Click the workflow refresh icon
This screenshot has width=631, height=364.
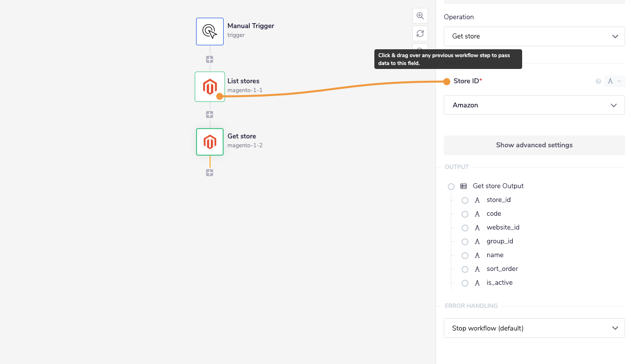420,33
